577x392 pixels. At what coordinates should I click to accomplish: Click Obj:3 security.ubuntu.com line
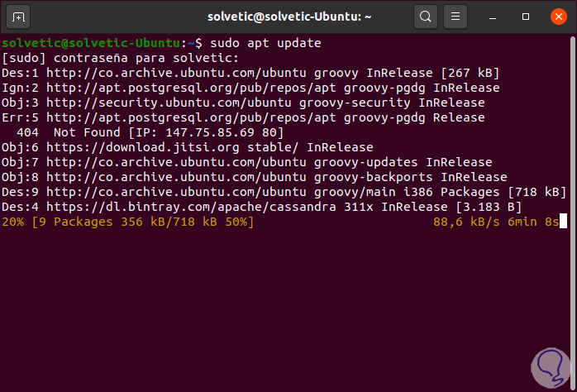tap(243, 103)
